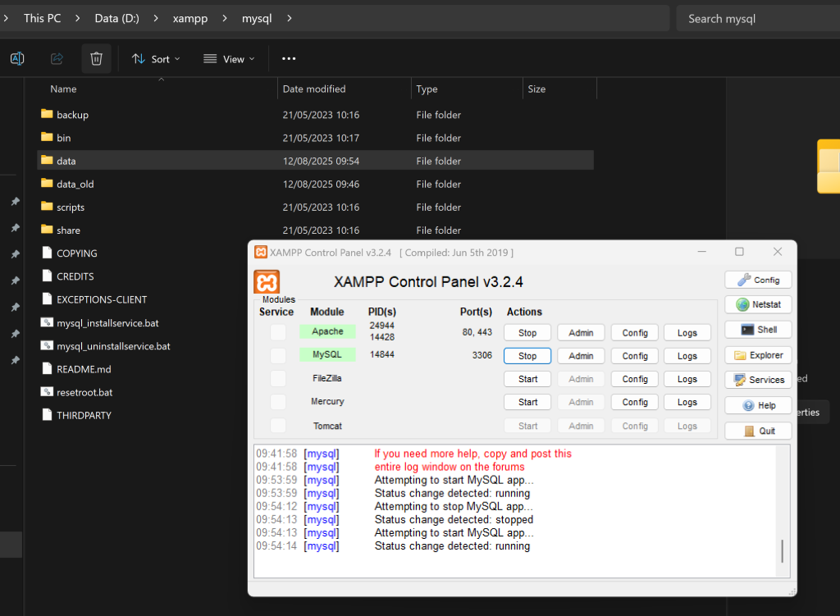Select the mysql_uninstallservice.bat file

tap(113, 346)
